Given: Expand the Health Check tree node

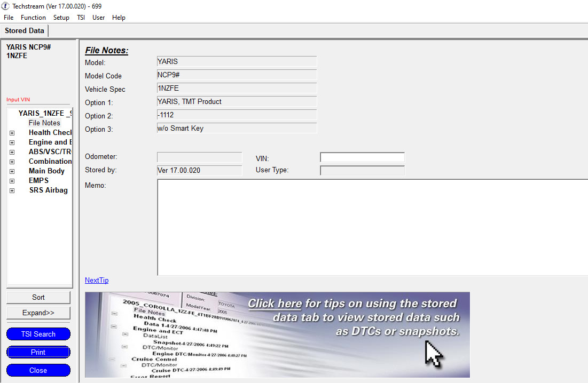Looking at the screenshot, I should (x=12, y=133).
